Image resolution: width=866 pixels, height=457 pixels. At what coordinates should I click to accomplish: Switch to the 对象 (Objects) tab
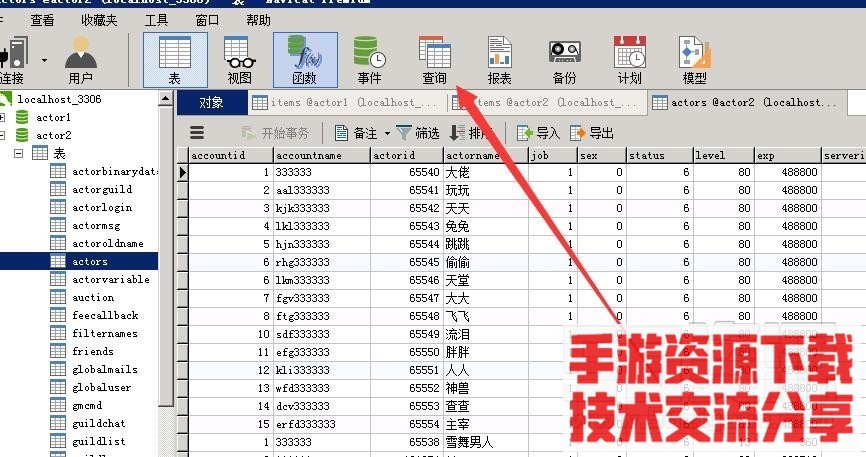point(211,102)
